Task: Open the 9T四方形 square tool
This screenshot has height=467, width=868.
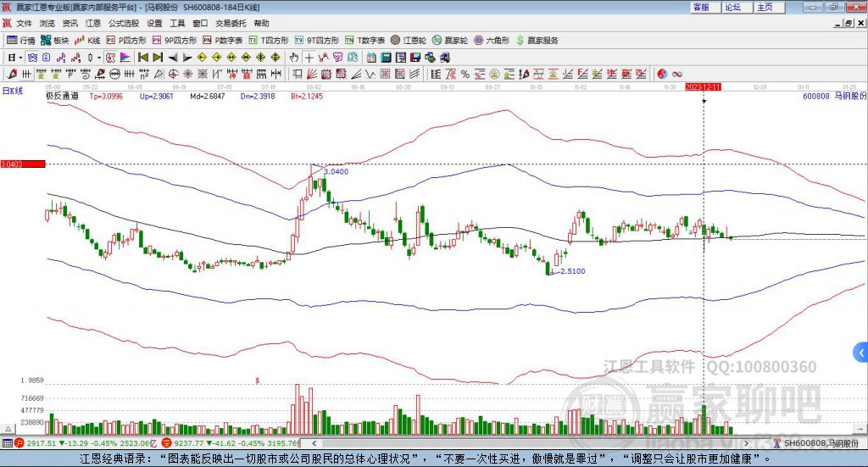Action: click(317, 41)
